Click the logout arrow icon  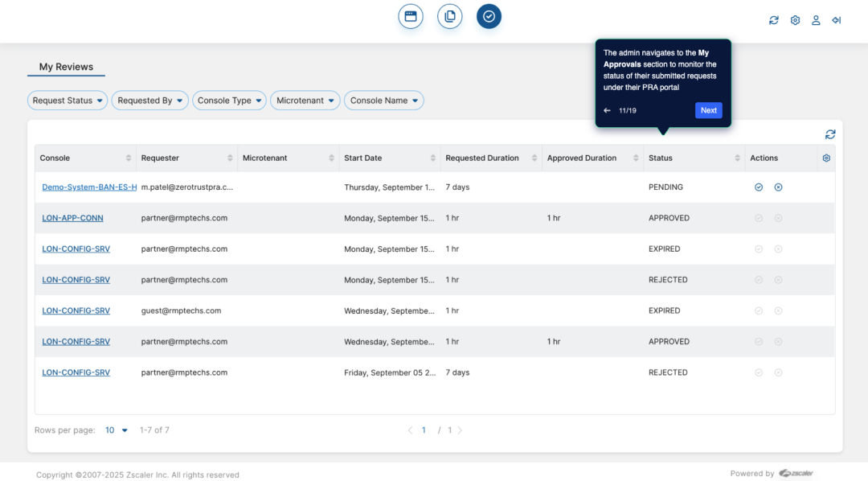pyautogui.click(x=837, y=20)
